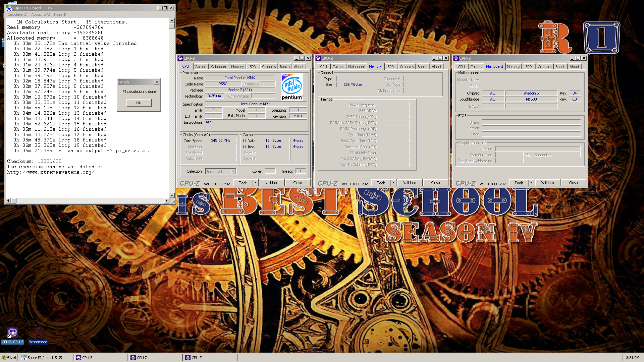The height and width of the screenshot is (362, 644).
Task: Click Close in Mainboard CPU-Z window
Action: tap(573, 183)
